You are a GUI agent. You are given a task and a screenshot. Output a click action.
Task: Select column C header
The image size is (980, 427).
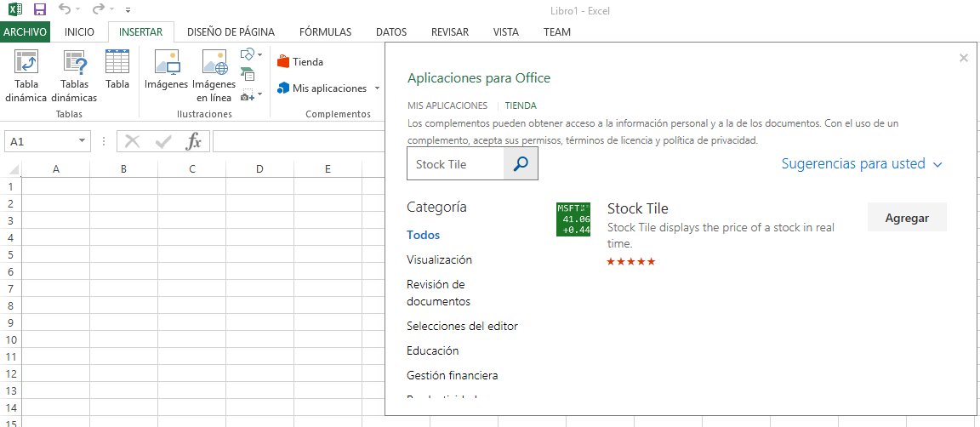pos(192,169)
